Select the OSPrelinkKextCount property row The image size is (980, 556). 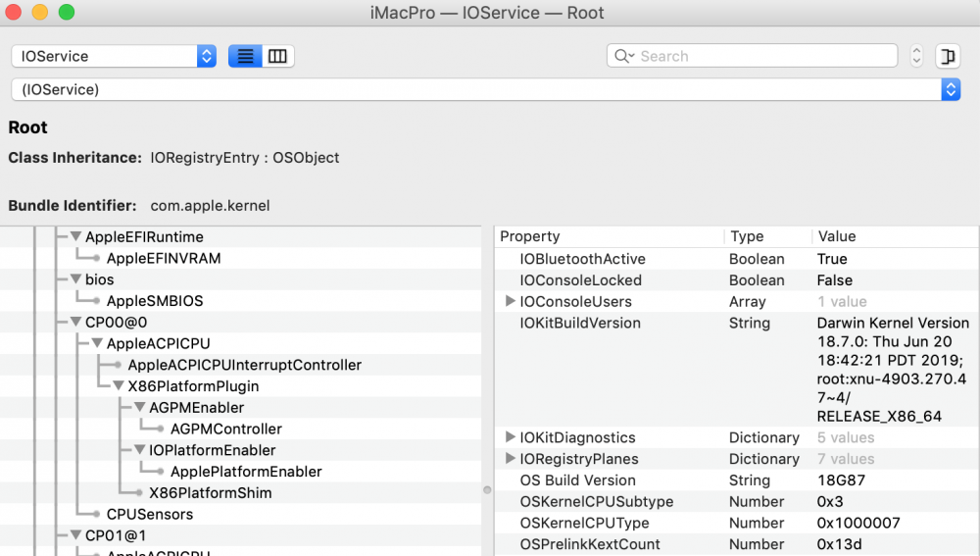click(737, 544)
